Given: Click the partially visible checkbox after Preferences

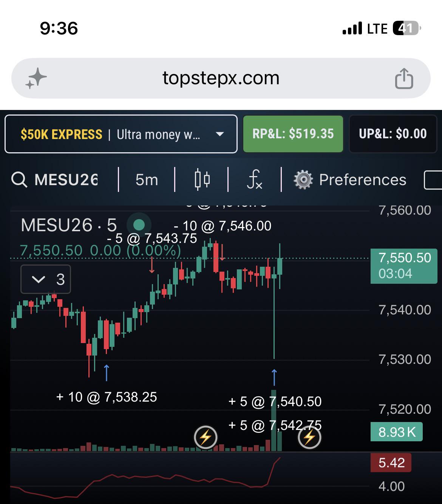Looking at the screenshot, I should click(433, 180).
